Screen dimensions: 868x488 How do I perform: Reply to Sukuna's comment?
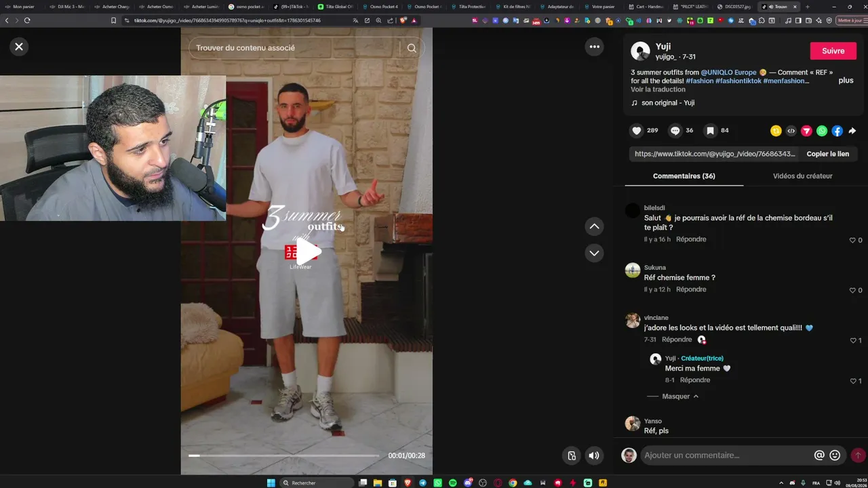click(691, 289)
